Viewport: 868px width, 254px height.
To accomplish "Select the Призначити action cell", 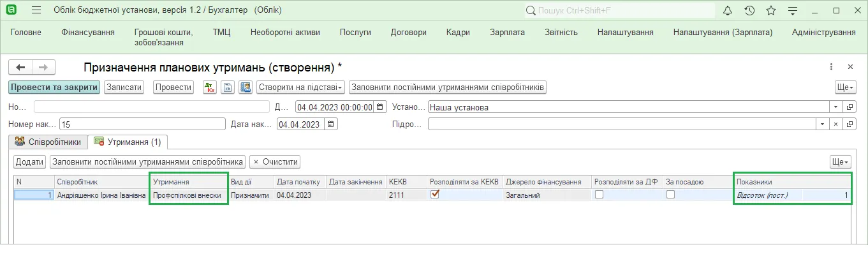I will pyautogui.click(x=251, y=195).
